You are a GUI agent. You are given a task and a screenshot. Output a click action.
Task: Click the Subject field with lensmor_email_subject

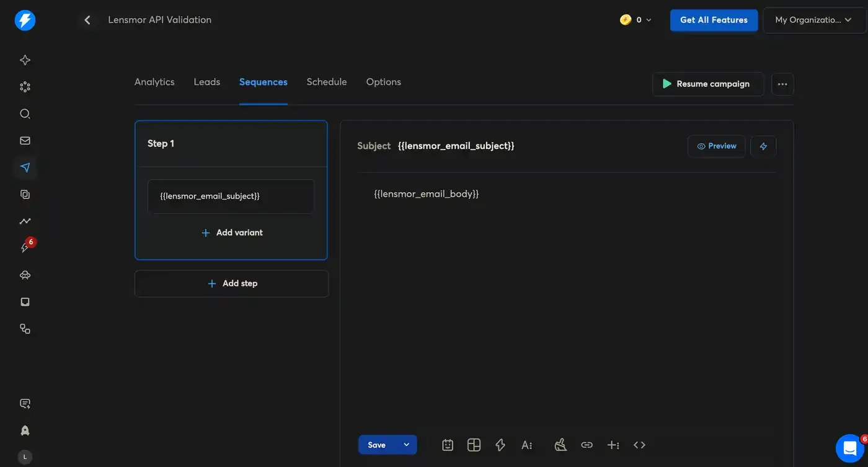tap(456, 146)
